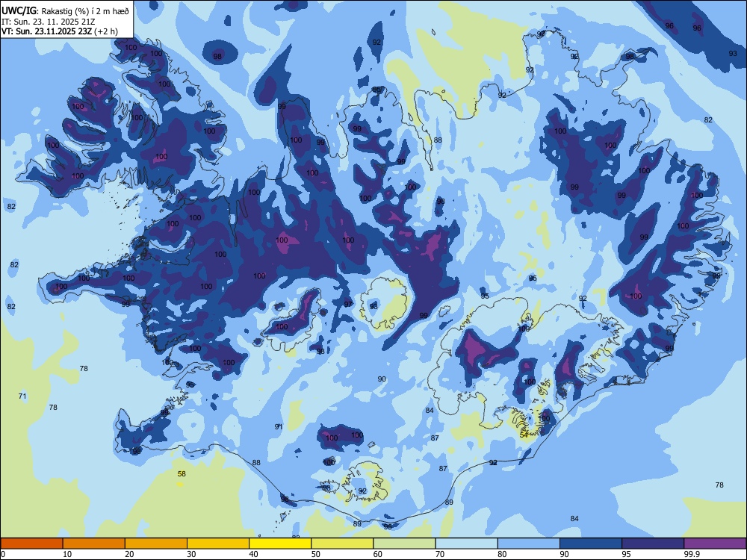Click the purple above-99.9 legend swatch

pyautogui.click(x=715, y=544)
